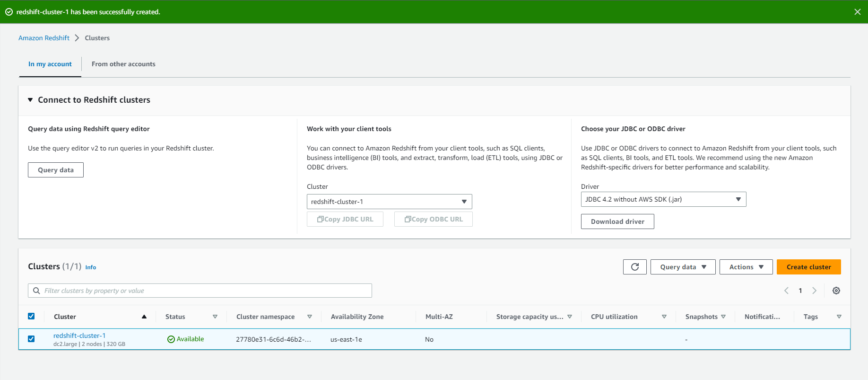
Task: Click the copy icon on Copy ODBC URL
Action: [x=408, y=219]
